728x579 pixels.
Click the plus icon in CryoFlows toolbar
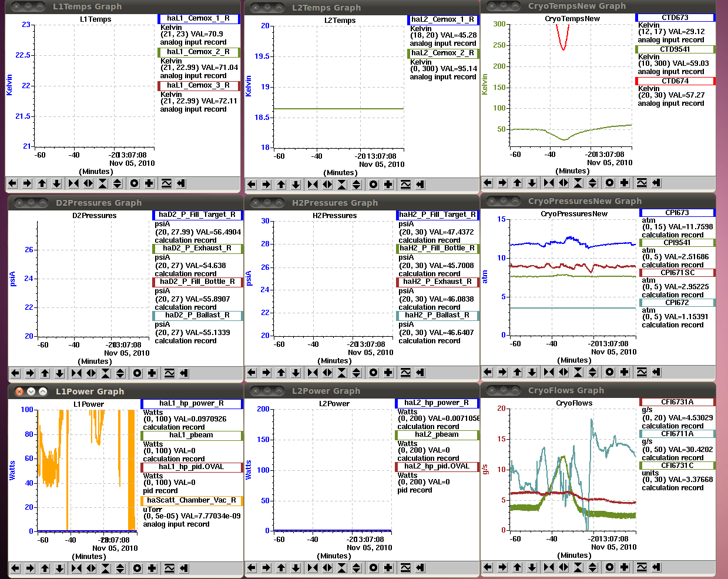(625, 567)
